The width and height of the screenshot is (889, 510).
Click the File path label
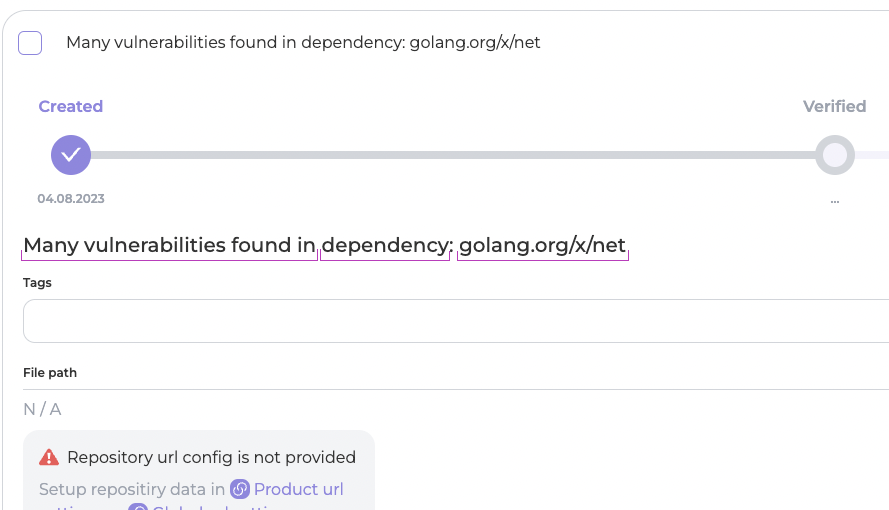[50, 373]
